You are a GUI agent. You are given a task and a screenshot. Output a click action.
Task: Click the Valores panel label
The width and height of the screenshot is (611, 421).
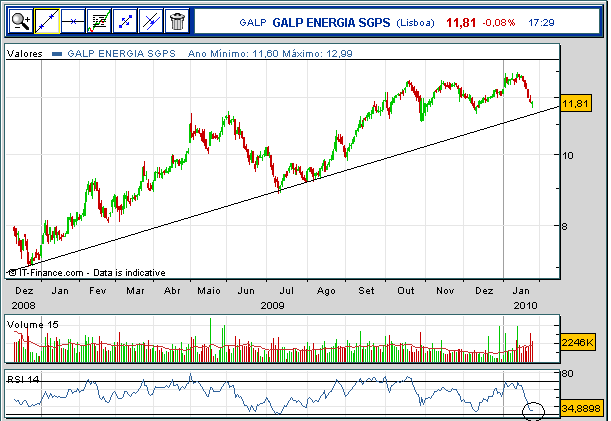pyautogui.click(x=25, y=53)
